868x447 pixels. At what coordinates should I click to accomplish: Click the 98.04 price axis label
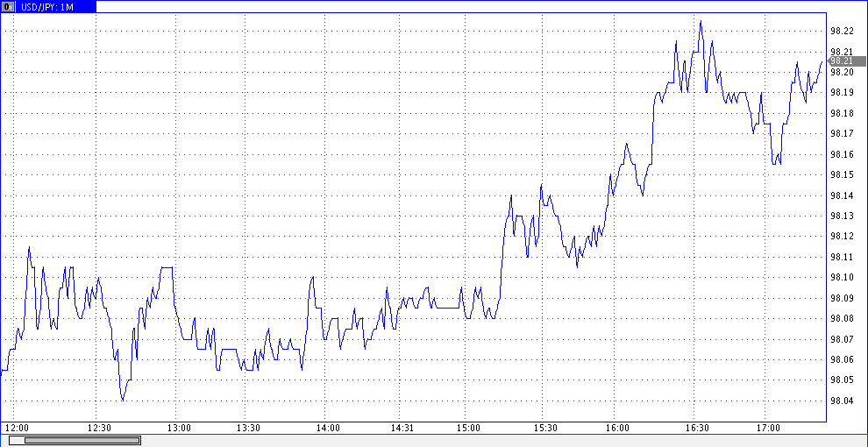pos(842,401)
